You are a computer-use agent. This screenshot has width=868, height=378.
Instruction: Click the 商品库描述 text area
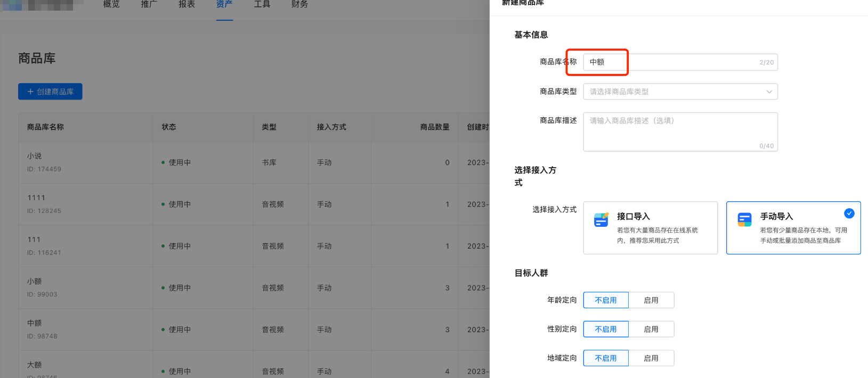tap(680, 132)
